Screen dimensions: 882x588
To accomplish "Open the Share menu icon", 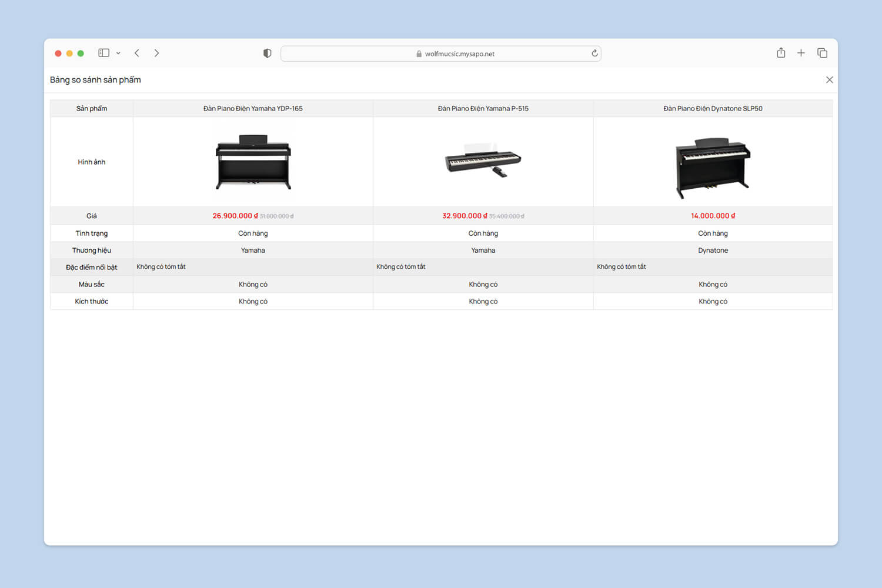I will (x=781, y=53).
